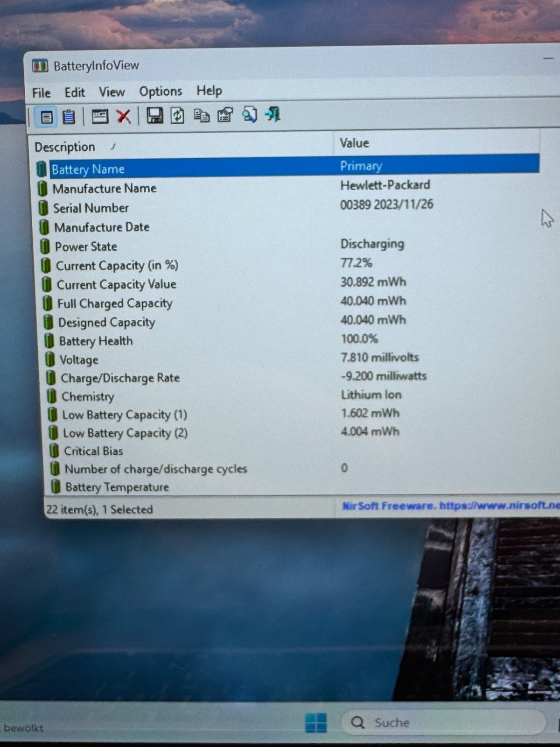Click battery icon beside Manufacture Name
This screenshot has height=747, width=560.
[42, 189]
